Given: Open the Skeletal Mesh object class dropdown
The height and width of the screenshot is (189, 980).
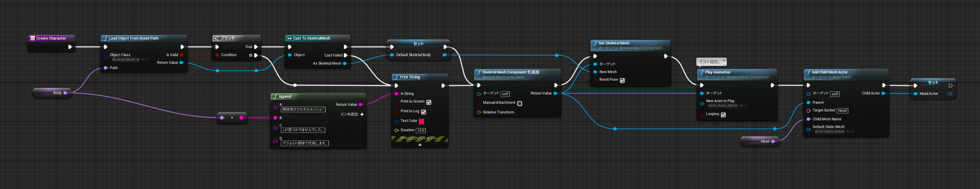Looking at the screenshot, I should tap(125, 60).
